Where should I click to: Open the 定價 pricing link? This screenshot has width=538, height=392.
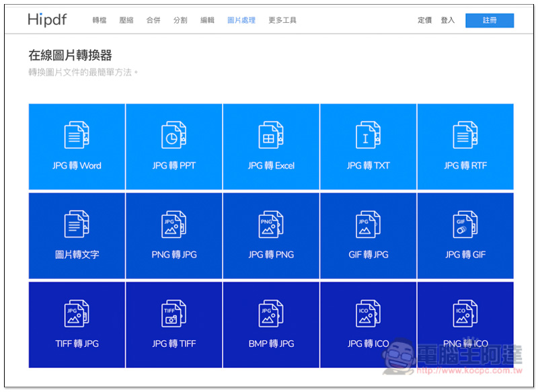point(425,20)
